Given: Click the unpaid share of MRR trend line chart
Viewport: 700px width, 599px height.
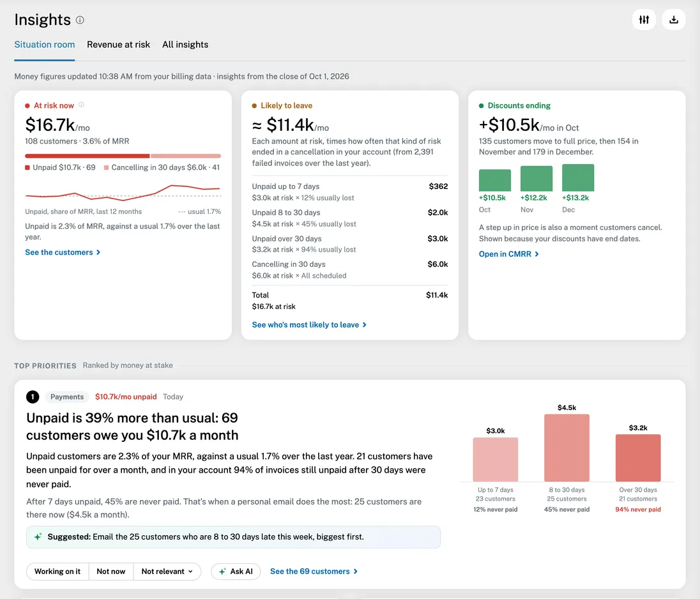Looking at the screenshot, I should point(123,192).
